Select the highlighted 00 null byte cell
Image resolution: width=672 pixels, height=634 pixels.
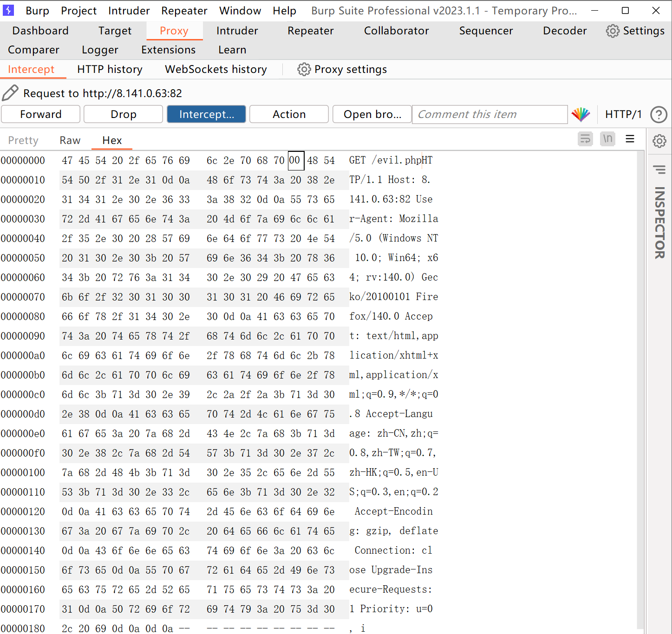(x=296, y=161)
